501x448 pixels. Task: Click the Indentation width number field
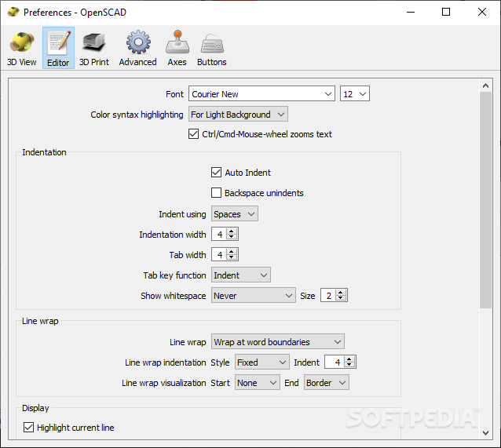point(220,235)
